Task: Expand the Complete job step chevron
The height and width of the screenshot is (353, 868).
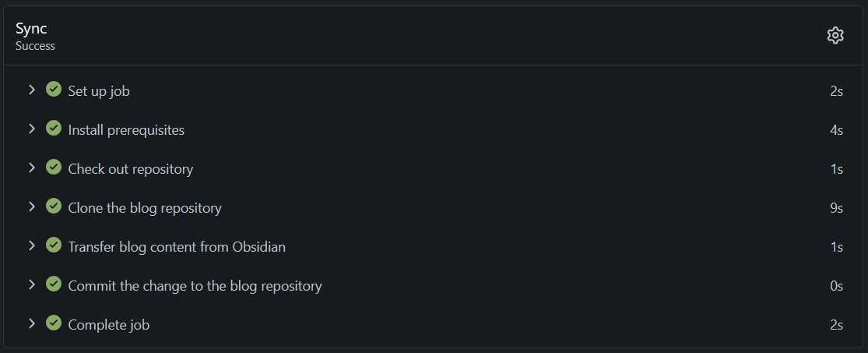Action: point(32,323)
